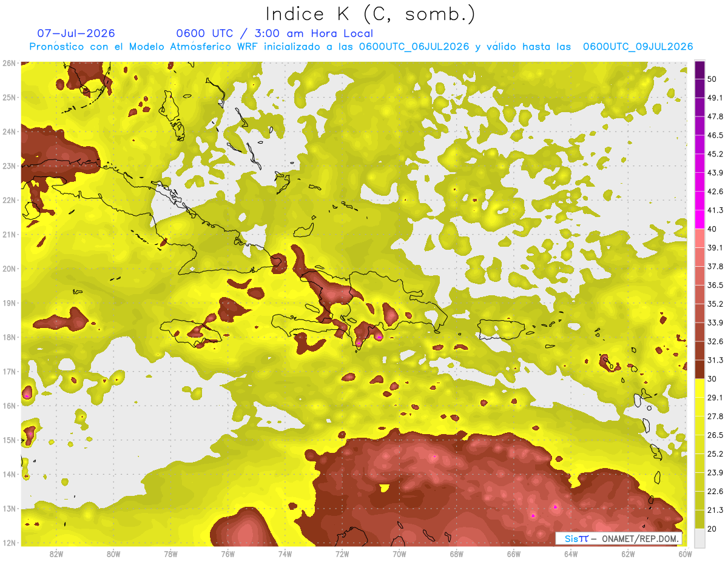Viewport: 728px width, 562px height.
Task: Select the 15N latitude label
Action: [9, 440]
